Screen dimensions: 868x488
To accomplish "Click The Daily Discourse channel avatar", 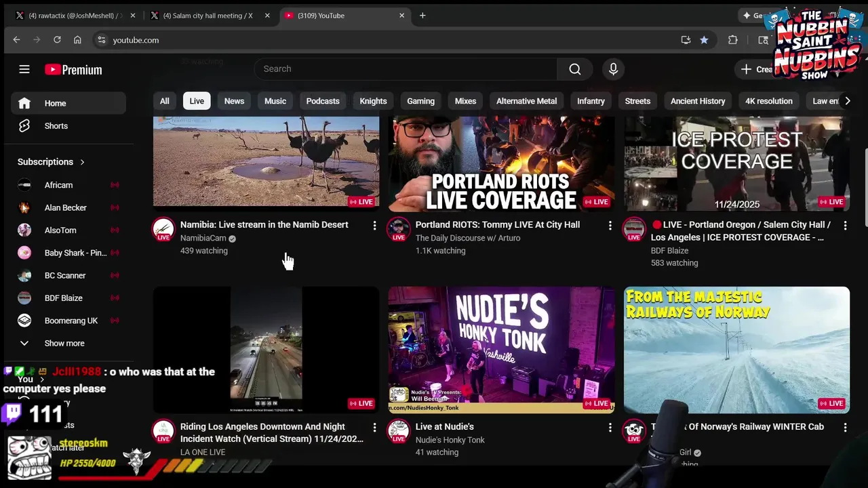I will tap(399, 229).
